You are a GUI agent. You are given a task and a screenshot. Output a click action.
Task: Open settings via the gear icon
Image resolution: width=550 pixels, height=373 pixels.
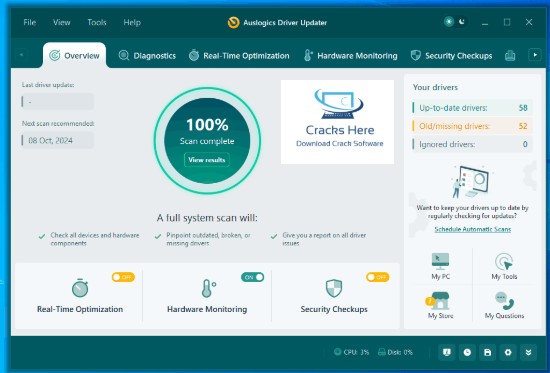pyautogui.click(x=508, y=352)
